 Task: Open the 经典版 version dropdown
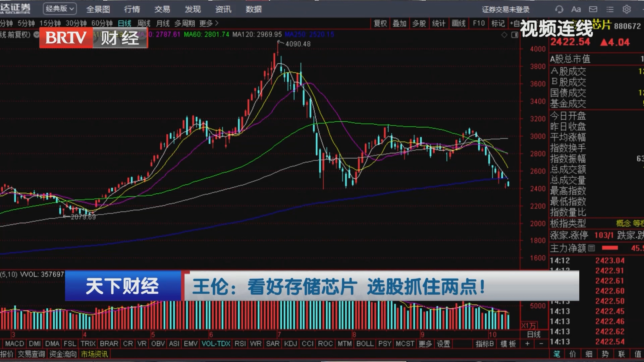(60, 9)
